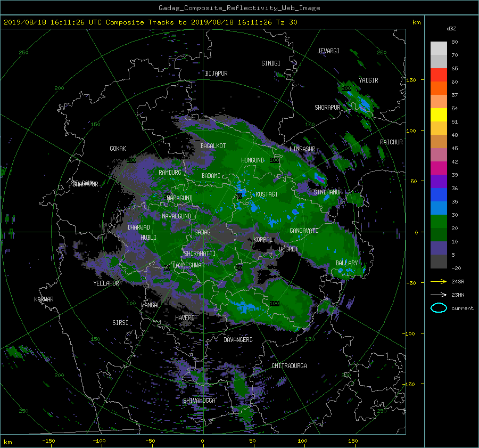This screenshot has height=448, width=479.
Task: Click the SHORAPUR city label
Action: coord(327,108)
